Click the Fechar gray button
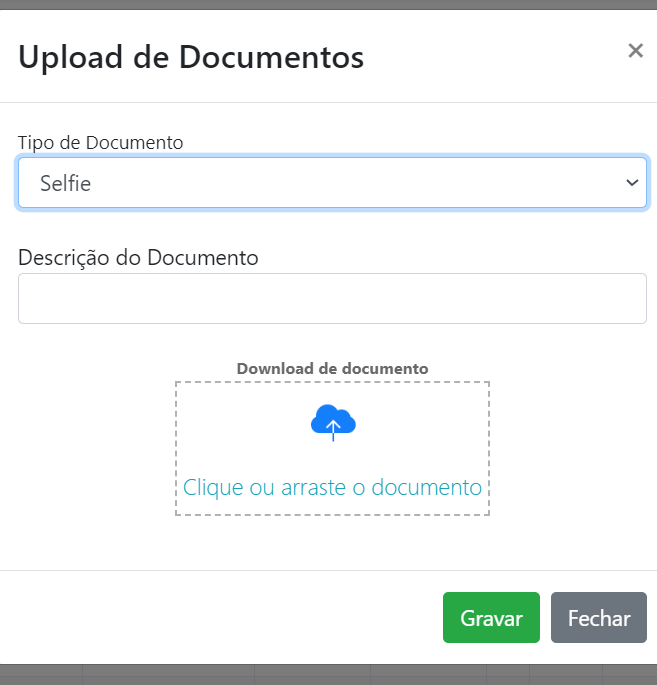The width and height of the screenshot is (657, 685). pyautogui.click(x=599, y=617)
